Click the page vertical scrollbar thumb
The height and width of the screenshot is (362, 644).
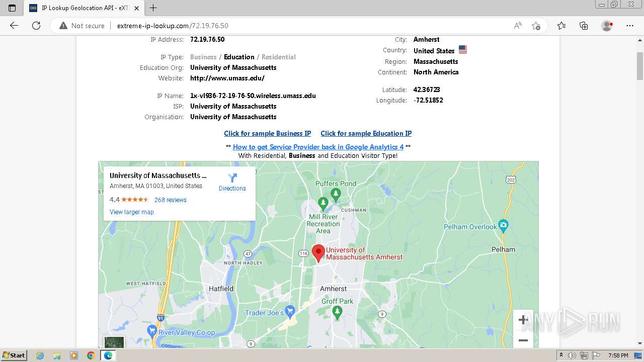coord(640,66)
